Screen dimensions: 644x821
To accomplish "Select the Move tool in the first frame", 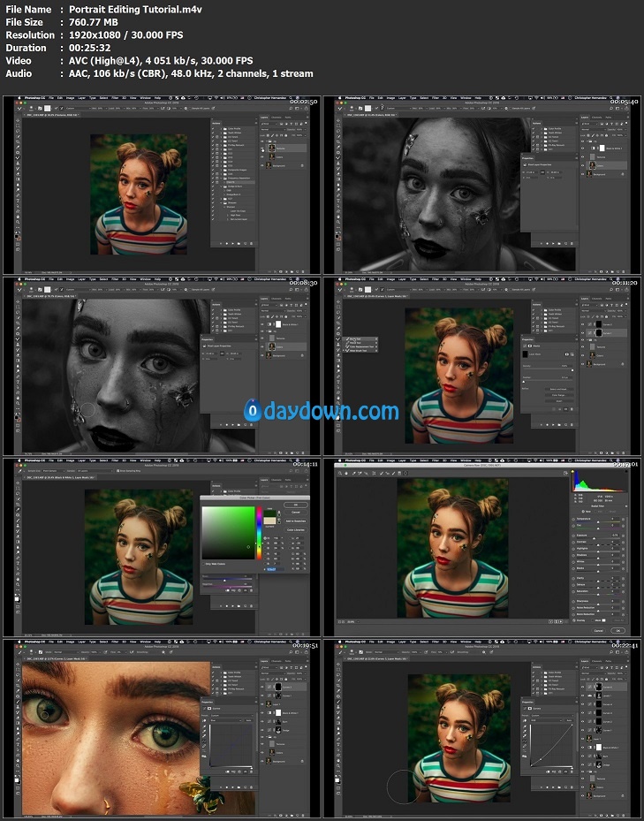I will [19, 119].
